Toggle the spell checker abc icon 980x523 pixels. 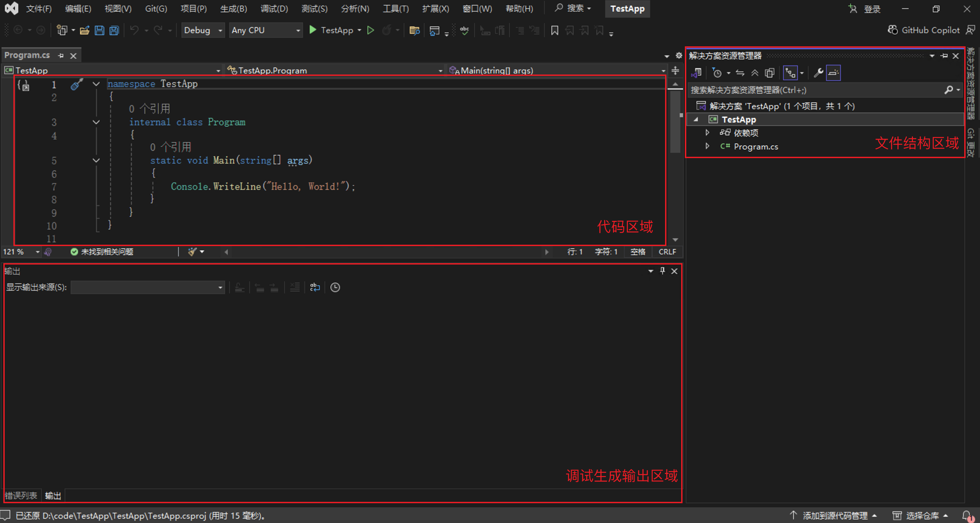click(464, 30)
